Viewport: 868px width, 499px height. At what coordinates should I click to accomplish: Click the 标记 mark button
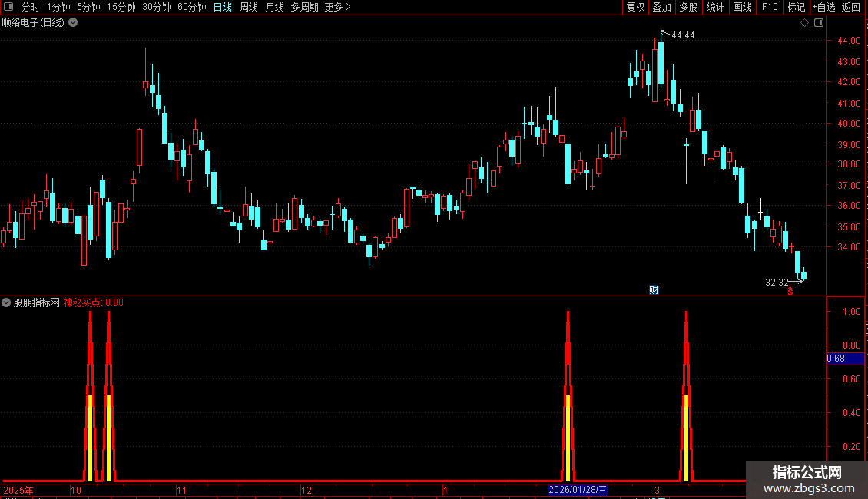pos(796,7)
